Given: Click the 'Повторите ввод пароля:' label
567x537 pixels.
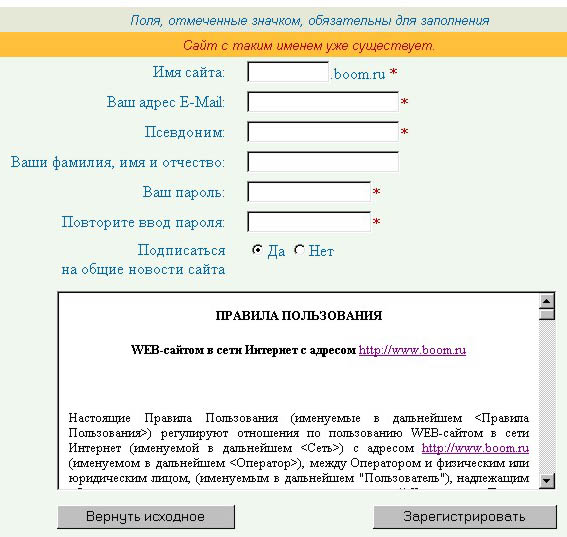Looking at the screenshot, I should click(143, 222).
